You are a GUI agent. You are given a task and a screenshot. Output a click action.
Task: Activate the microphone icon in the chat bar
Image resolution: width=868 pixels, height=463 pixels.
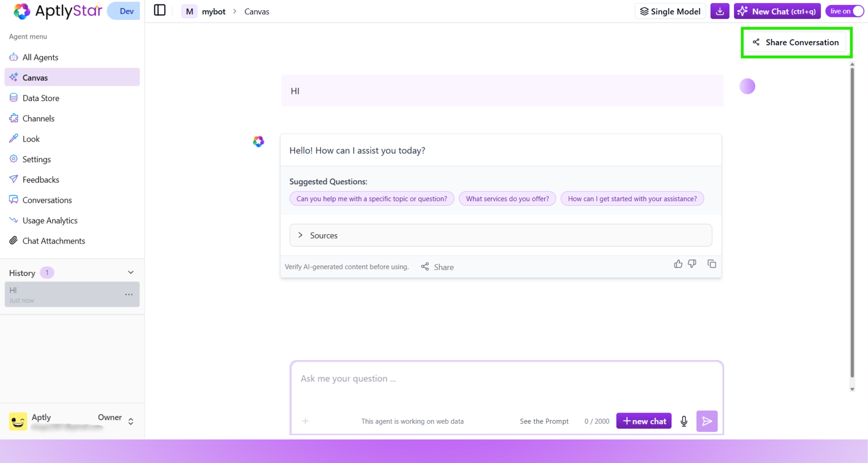click(x=684, y=421)
